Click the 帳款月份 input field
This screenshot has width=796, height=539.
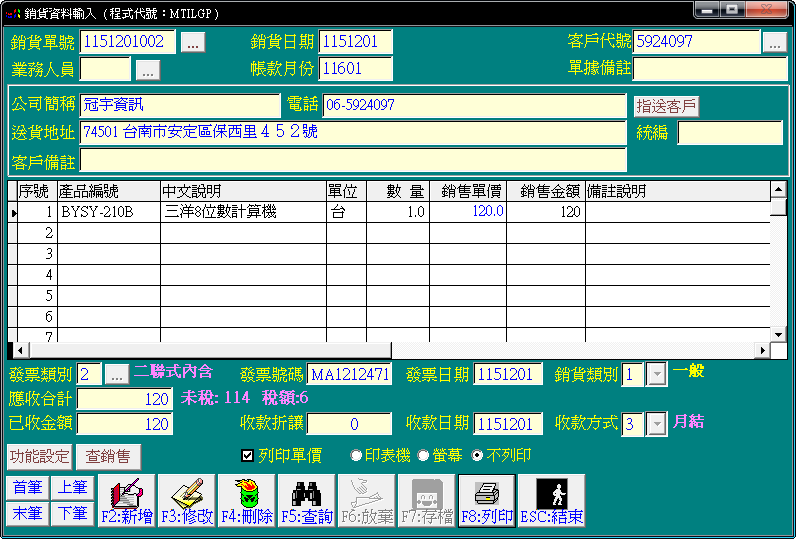(355, 69)
